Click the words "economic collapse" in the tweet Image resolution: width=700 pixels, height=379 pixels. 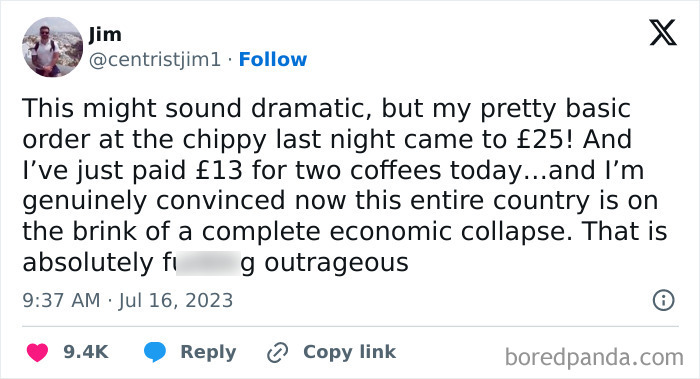(450, 232)
